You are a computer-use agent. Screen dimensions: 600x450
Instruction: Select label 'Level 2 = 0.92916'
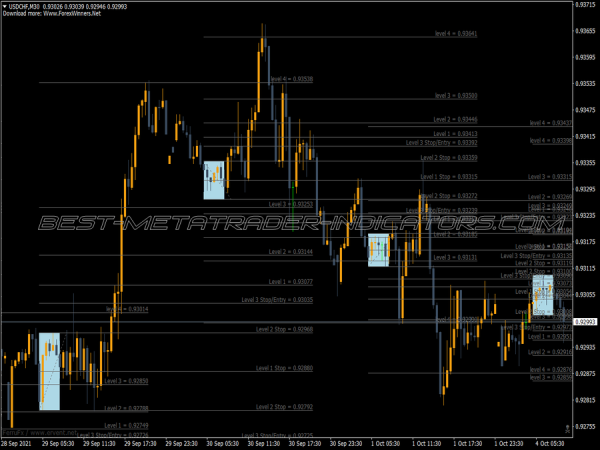pos(550,352)
